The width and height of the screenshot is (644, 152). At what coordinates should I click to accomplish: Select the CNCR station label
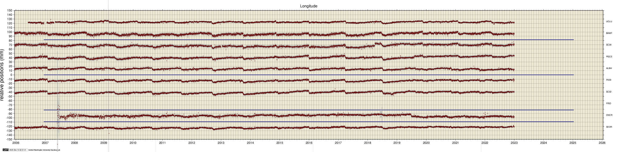click(x=609, y=115)
